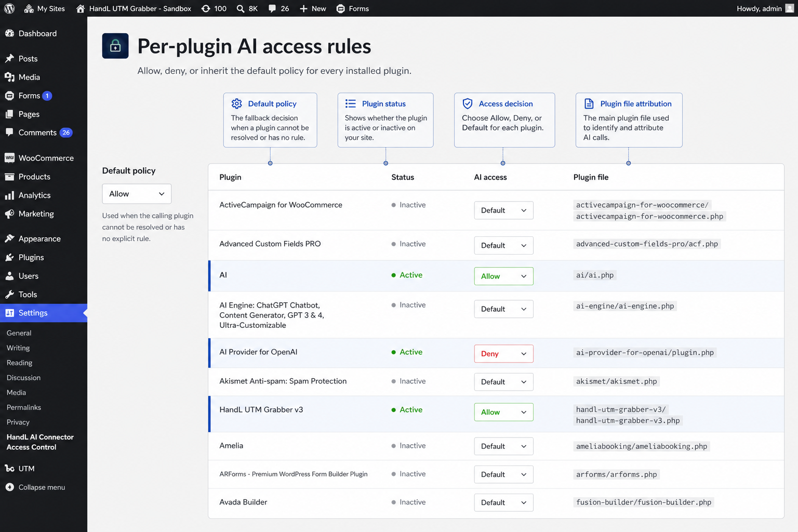Screen dimensions: 798x532
Task: Click the Marketing megaphone icon
Action: [x=9, y=214]
